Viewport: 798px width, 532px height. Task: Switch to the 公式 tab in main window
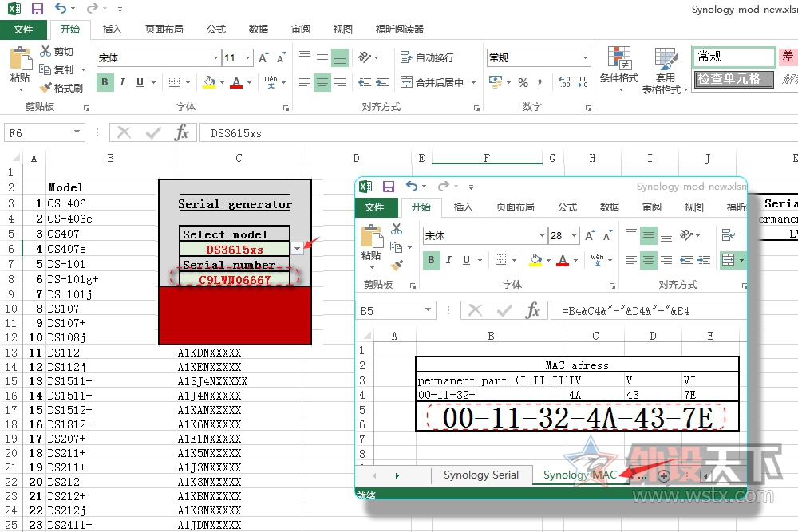(x=215, y=30)
